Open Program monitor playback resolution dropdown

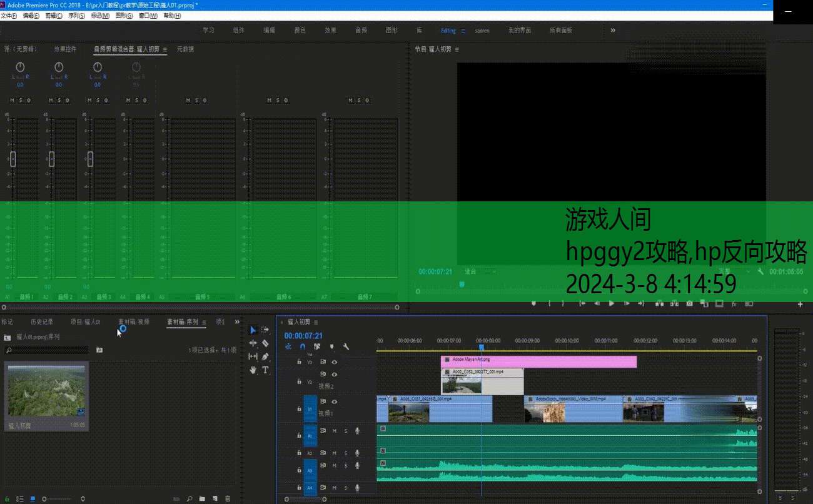(x=734, y=271)
